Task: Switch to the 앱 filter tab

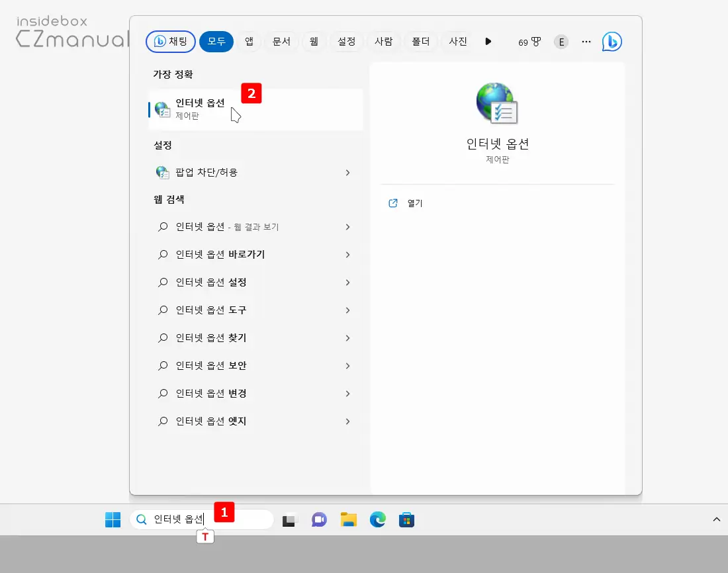Action: tap(248, 41)
